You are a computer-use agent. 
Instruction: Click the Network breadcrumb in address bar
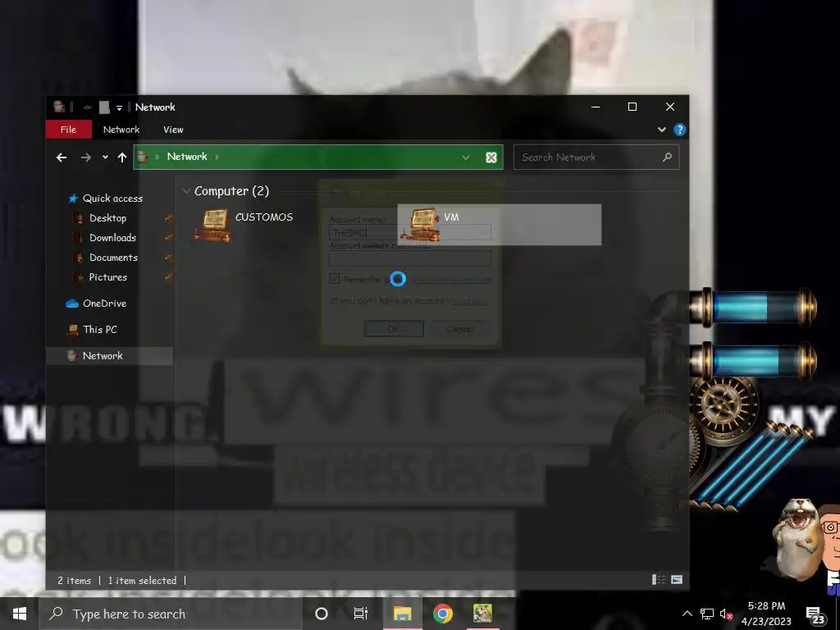tap(187, 157)
